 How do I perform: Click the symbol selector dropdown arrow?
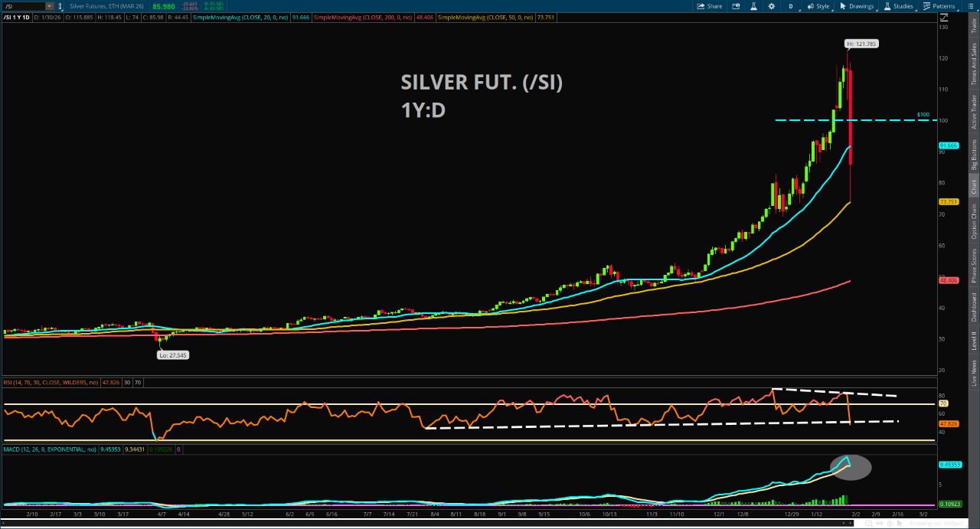point(49,6)
